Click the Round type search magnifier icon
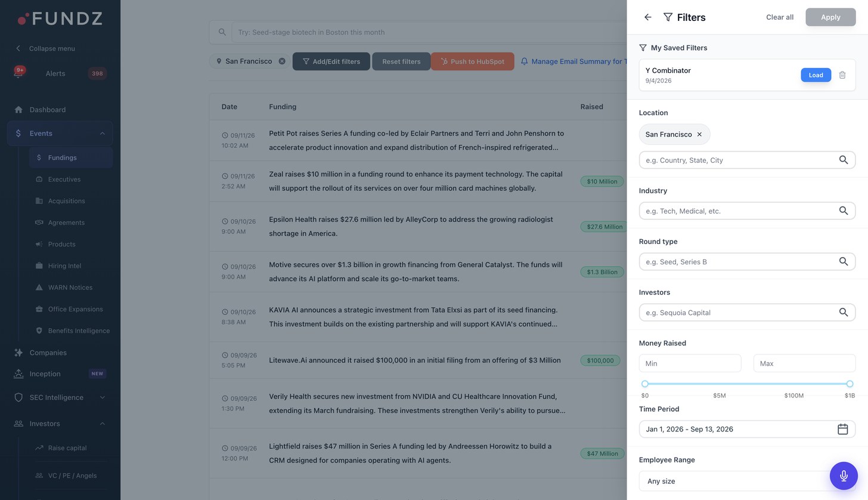 click(844, 261)
